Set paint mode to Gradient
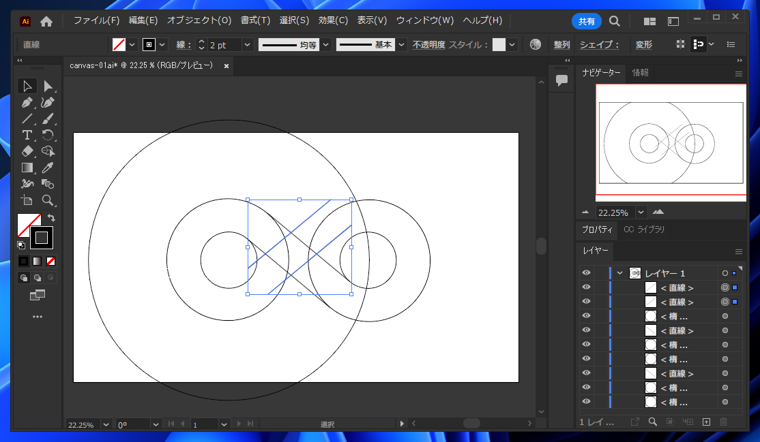 pos(37,261)
